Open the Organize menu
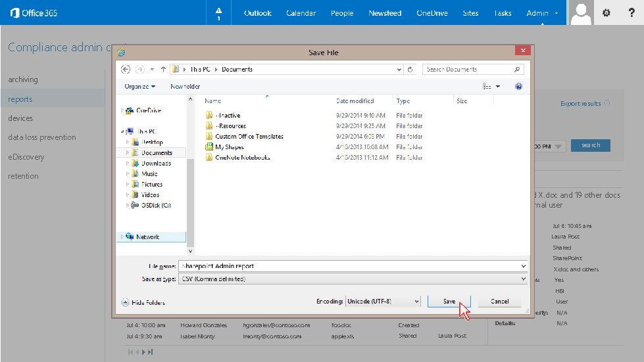Image resolution: width=644 pixels, height=362 pixels. 139,87
